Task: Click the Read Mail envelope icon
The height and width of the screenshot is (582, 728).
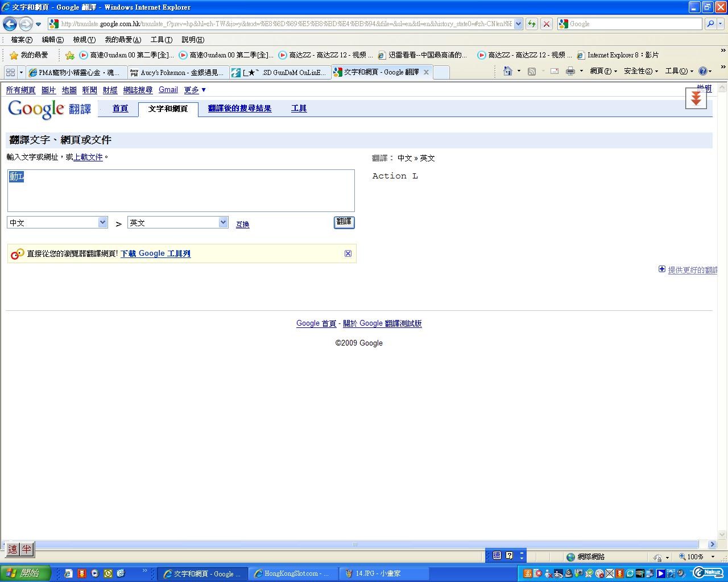Action: point(554,71)
